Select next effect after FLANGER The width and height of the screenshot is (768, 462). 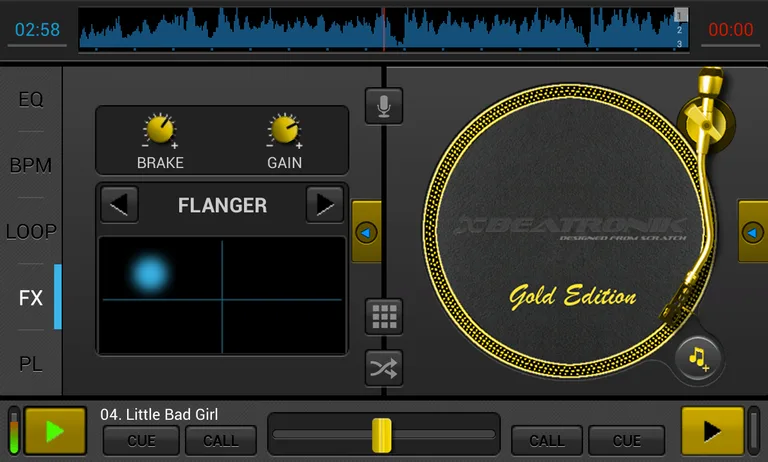tap(324, 205)
